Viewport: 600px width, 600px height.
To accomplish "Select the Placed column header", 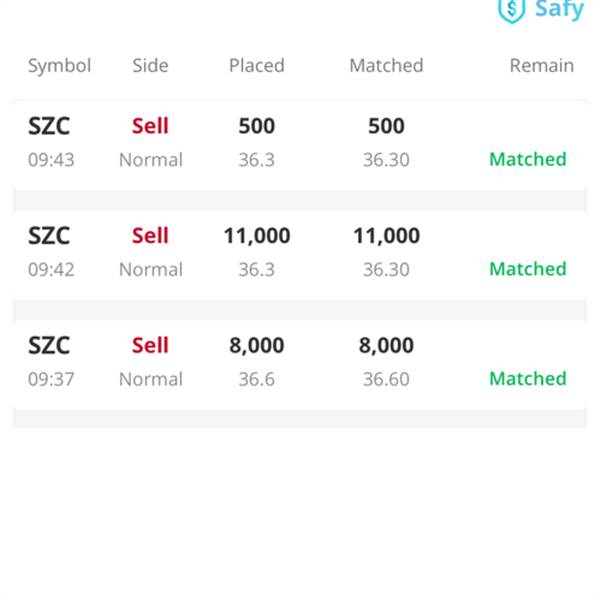I will pos(256,65).
